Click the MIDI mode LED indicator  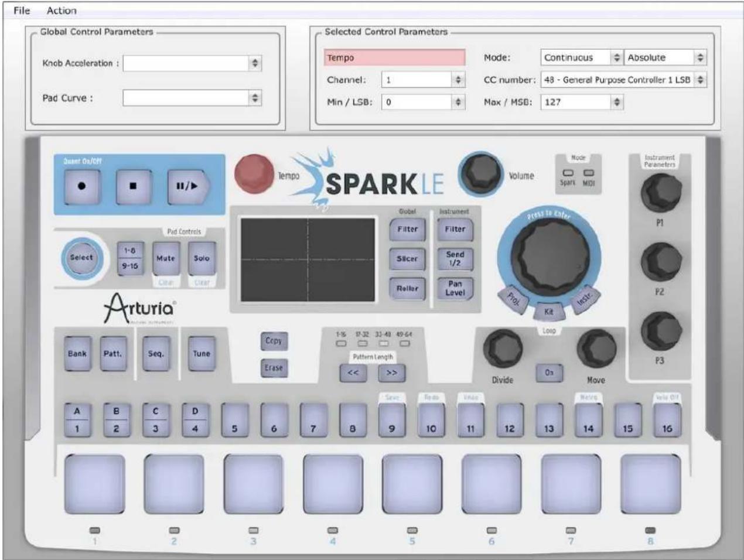coord(589,173)
